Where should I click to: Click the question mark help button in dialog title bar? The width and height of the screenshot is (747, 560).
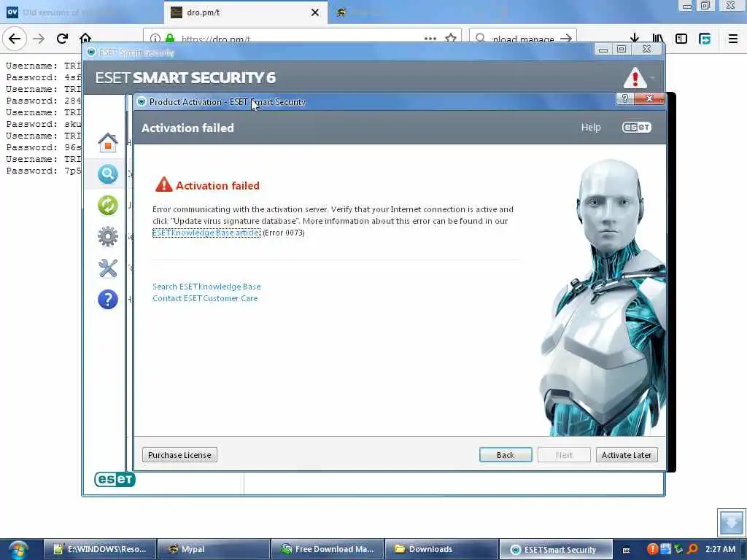pyautogui.click(x=625, y=98)
